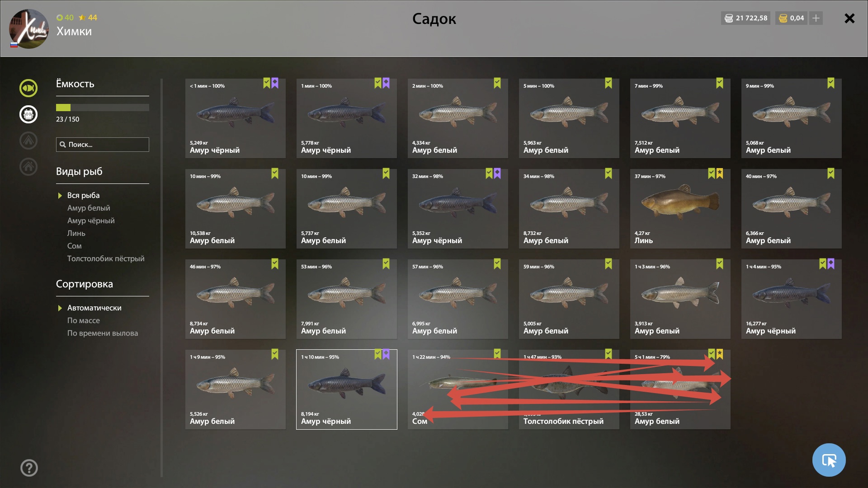868x488 pixels.
Task: Click the Сом species filter
Action: [x=75, y=246]
